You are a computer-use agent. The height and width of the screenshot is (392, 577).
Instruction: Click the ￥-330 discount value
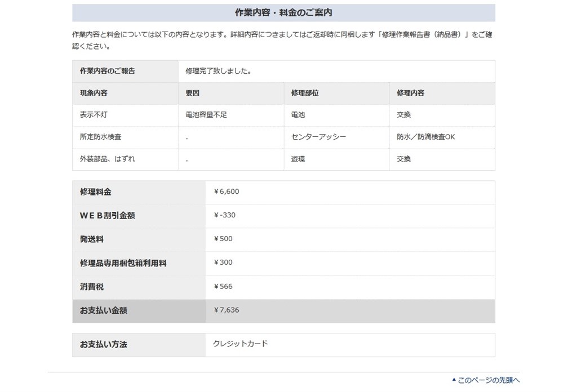(224, 215)
